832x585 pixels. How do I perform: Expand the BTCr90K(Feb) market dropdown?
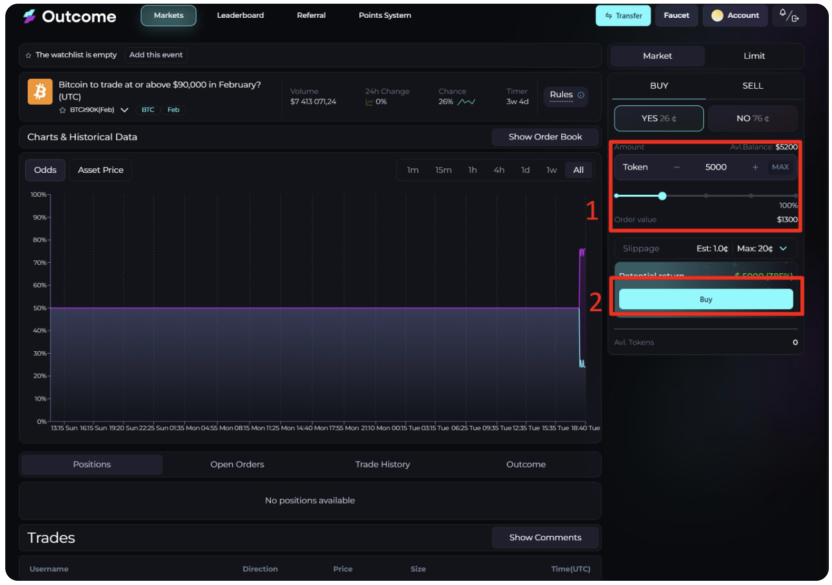[x=125, y=110]
